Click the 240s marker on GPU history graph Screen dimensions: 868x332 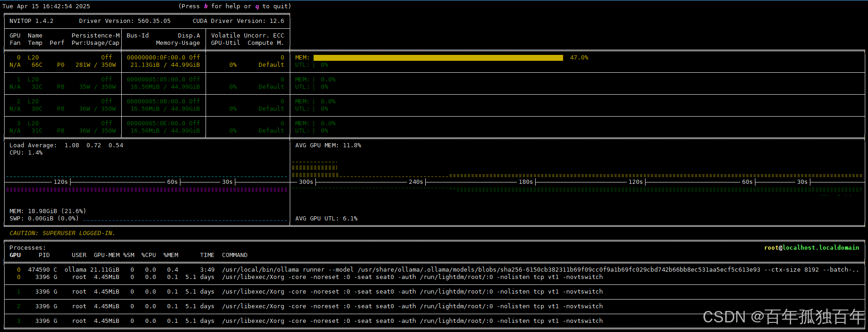tap(416, 182)
